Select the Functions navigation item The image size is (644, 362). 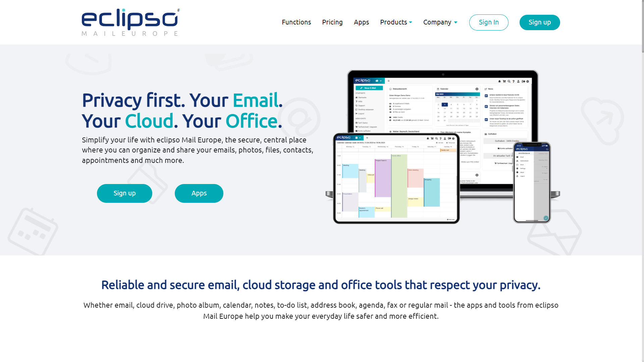click(297, 22)
